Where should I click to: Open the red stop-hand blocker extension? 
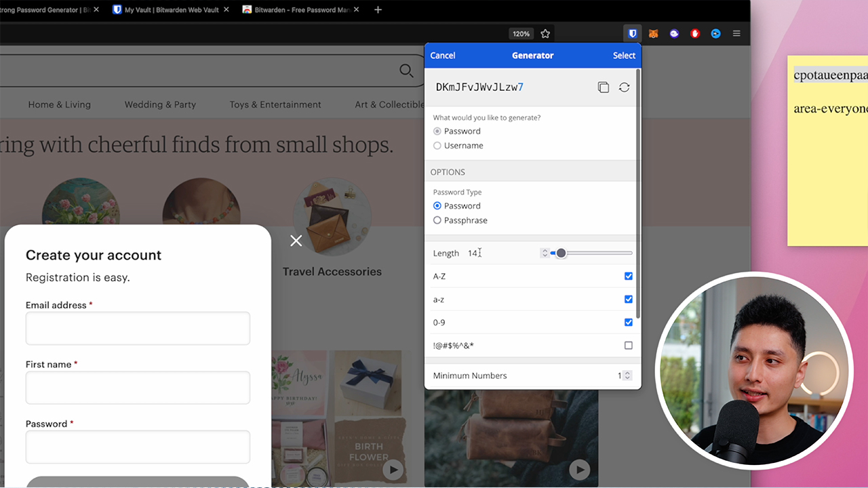[695, 33]
